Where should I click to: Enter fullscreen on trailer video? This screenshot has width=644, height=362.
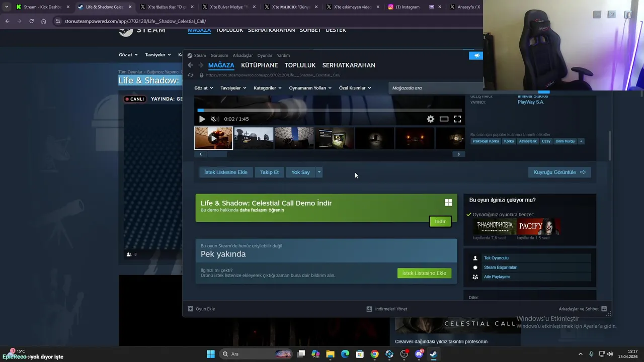coord(457,119)
